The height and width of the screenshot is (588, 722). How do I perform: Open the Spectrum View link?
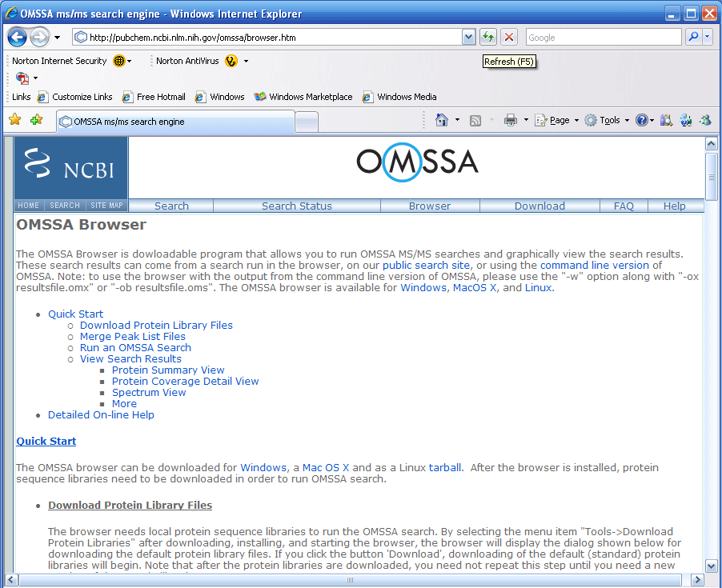[x=149, y=393]
